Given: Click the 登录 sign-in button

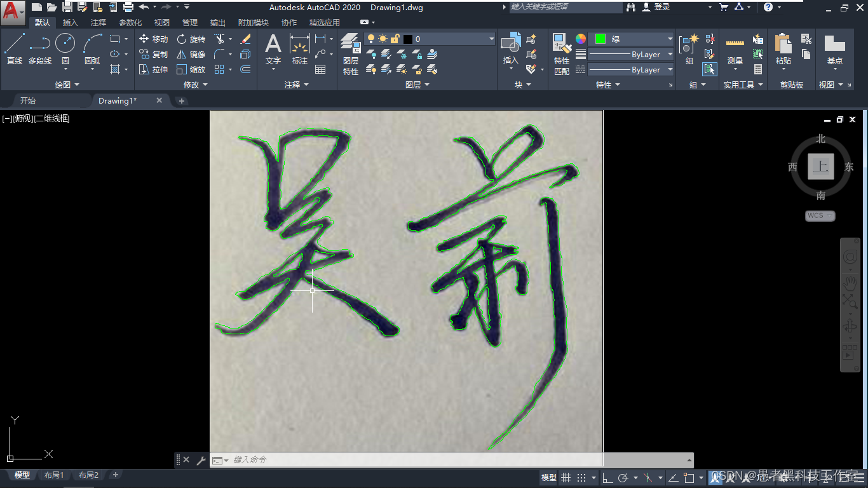Looking at the screenshot, I should coord(656,7).
